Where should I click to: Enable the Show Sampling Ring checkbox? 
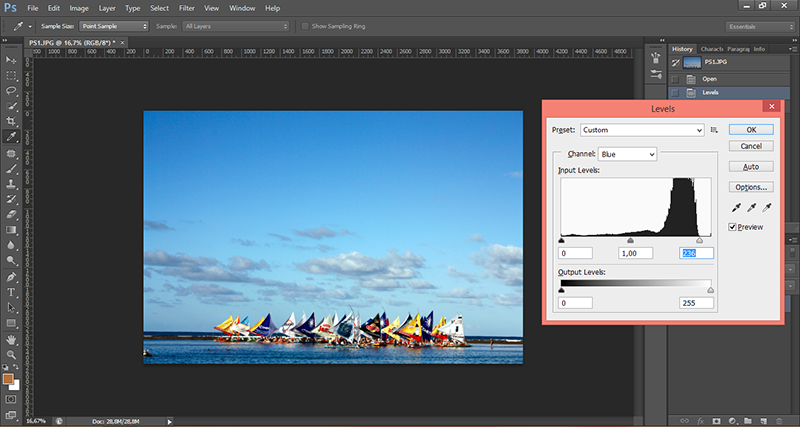coord(304,26)
